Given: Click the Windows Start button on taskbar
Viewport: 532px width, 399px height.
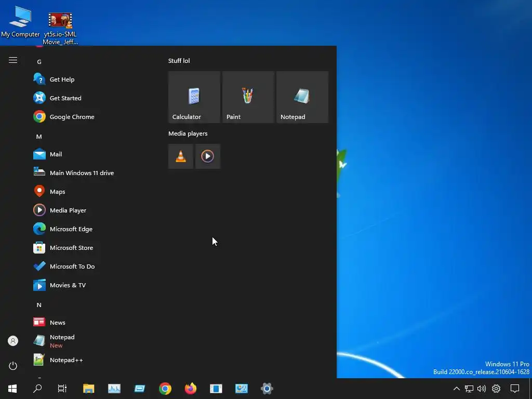Looking at the screenshot, I should (x=12, y=389).
